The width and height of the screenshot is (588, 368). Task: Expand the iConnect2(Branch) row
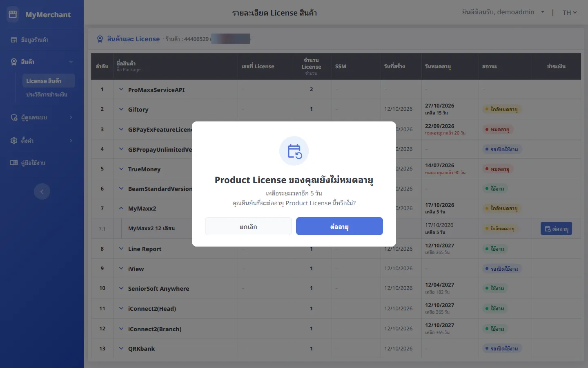pos(121,328)
